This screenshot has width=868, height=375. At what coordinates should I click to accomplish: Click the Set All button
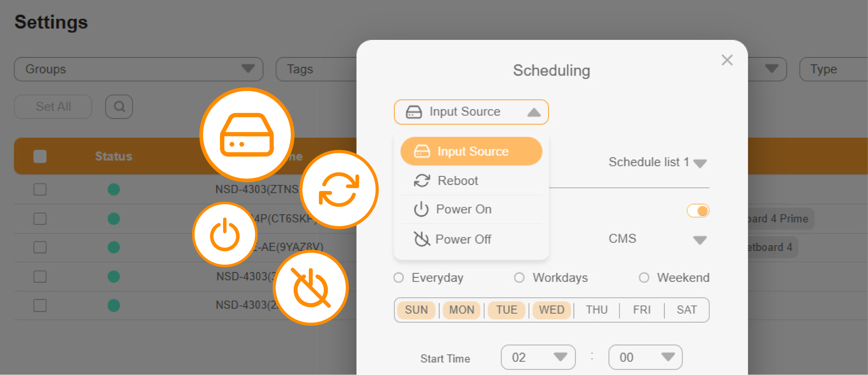[52, 106]
